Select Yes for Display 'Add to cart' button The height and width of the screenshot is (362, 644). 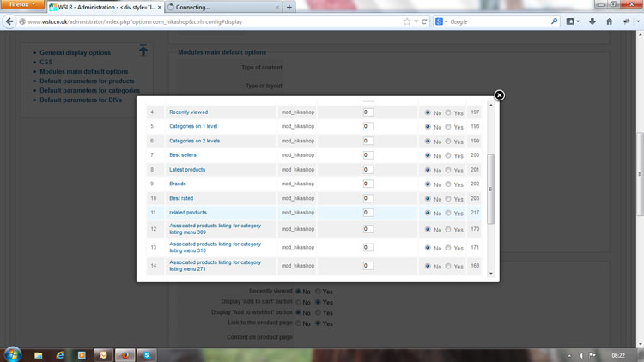(x=319, y=302)
